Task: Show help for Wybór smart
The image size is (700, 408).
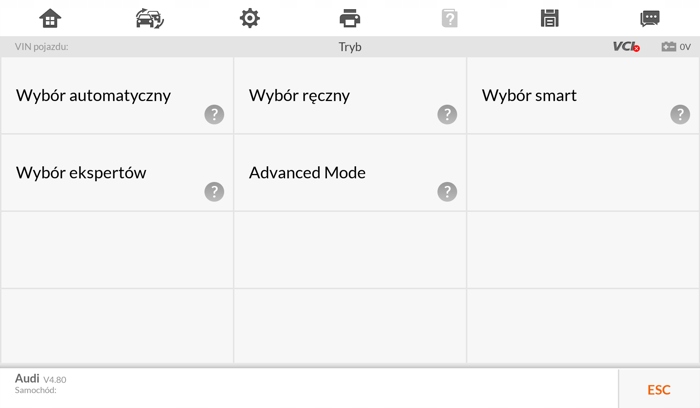Action: (x=680, y=115)
